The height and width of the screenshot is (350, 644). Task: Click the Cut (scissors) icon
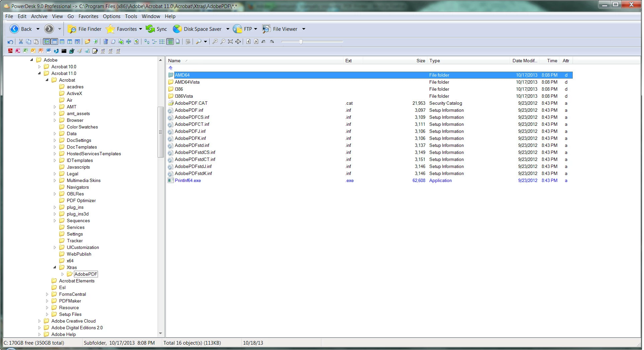tap(21, 41)
